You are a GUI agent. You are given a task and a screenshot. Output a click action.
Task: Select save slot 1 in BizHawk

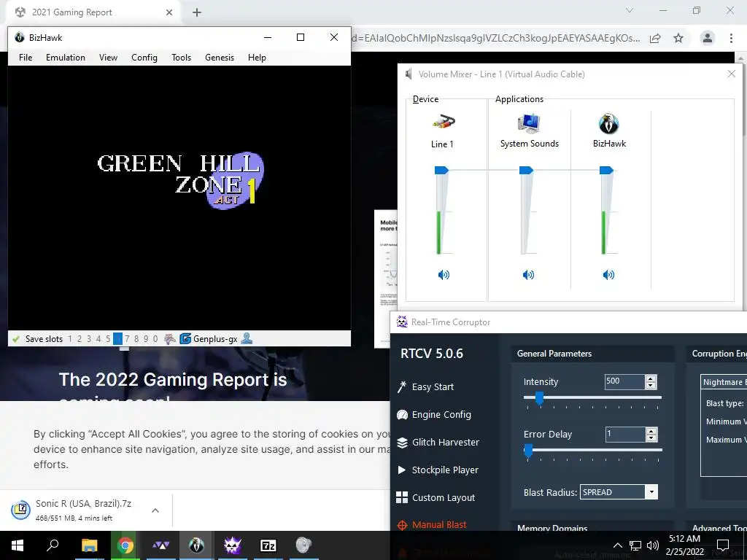click(x=70, y=339)
